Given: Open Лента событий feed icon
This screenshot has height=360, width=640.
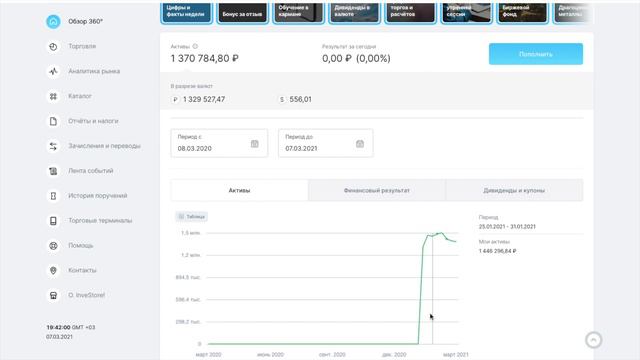Looking at the screenshot, I should coord(53,171).
